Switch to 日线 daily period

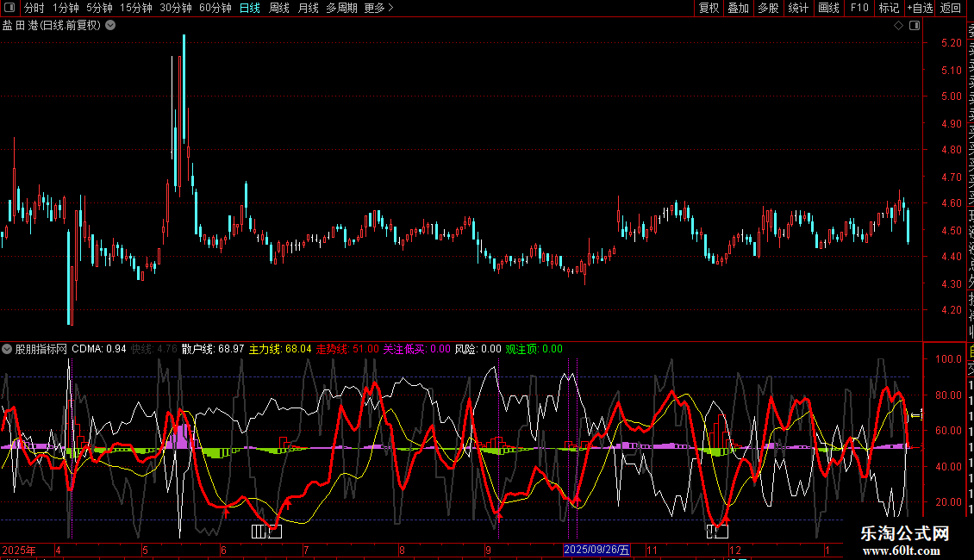point(250,9)
